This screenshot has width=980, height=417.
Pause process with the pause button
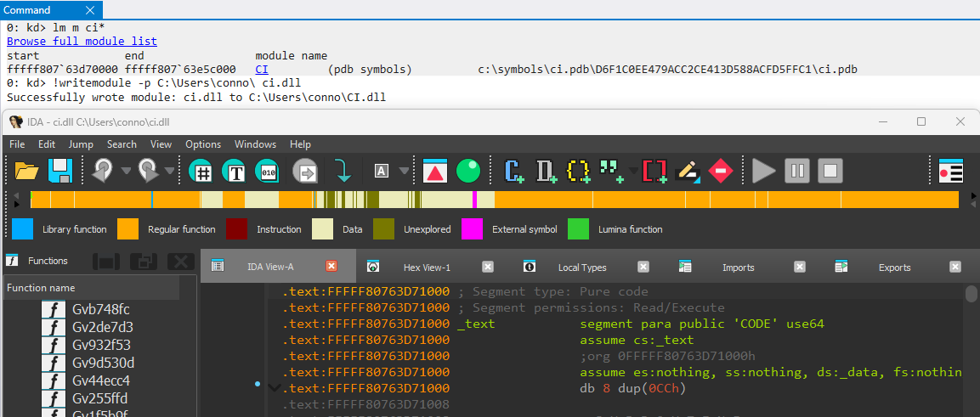tap(797, 171)
